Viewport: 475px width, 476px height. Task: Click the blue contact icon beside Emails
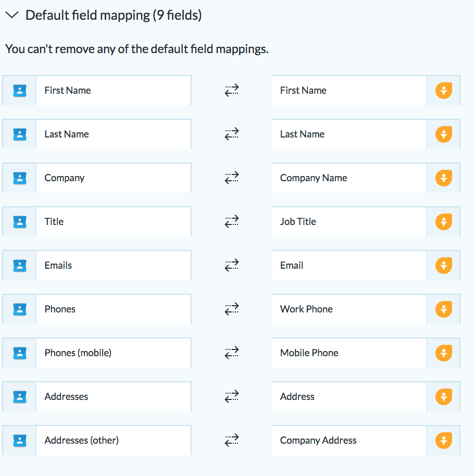pyautogui.click(x=20, y=265)
